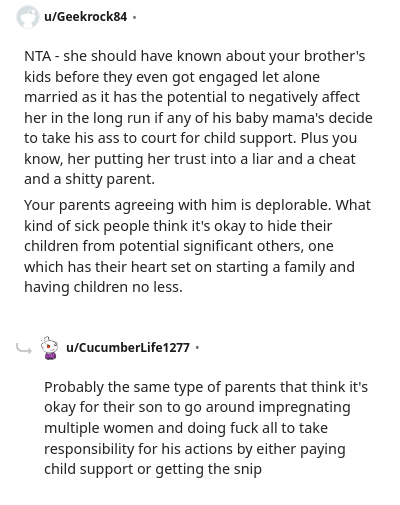
Task: Click the line "and a shitty parent."
Action: (89, 180)
